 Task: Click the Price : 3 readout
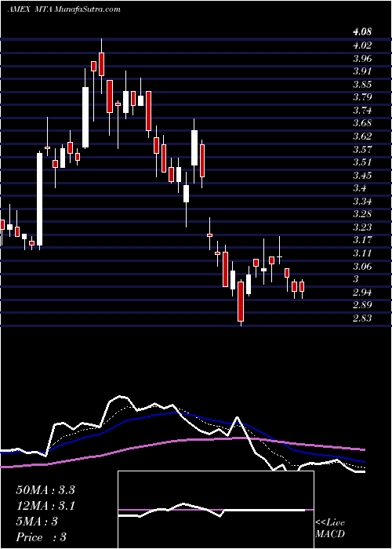(41, 537)
